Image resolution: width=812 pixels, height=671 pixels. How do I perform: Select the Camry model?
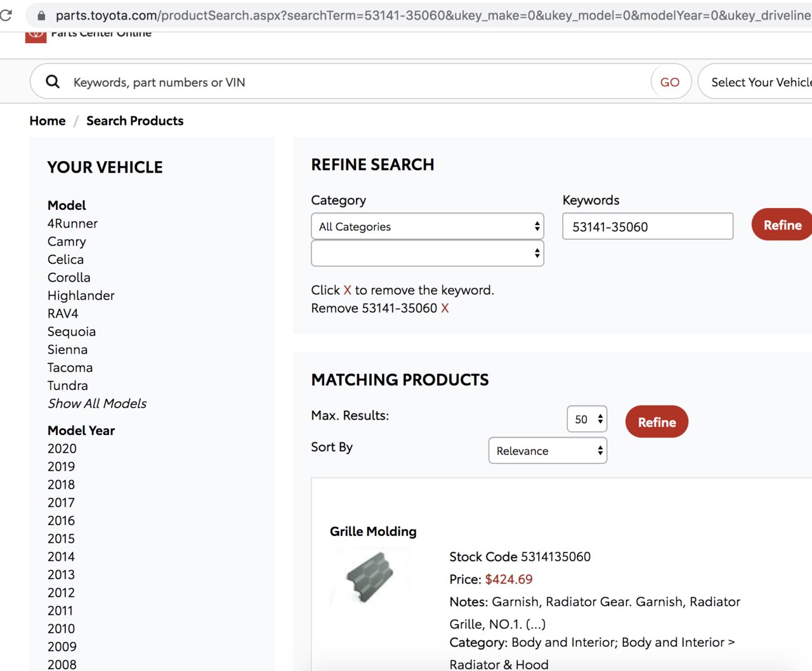(67, 242)
